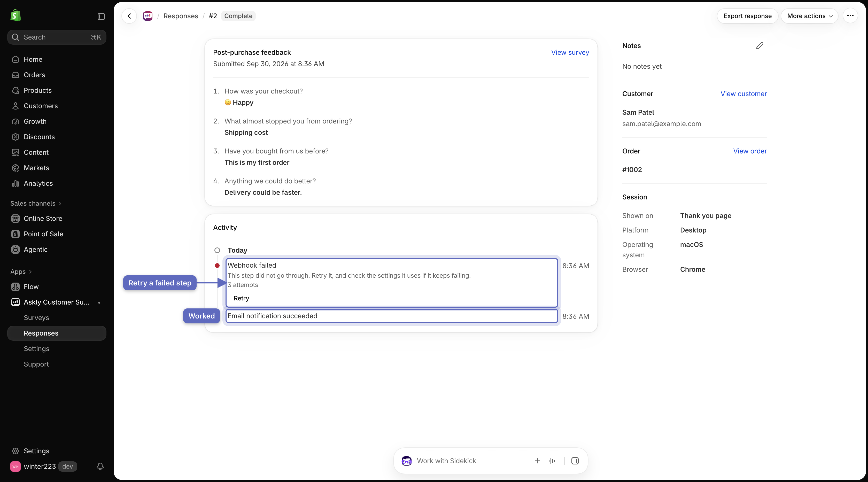This screenshot has width=868, height=482.
Task: Open Markets in sidebar
Action: 57,168
